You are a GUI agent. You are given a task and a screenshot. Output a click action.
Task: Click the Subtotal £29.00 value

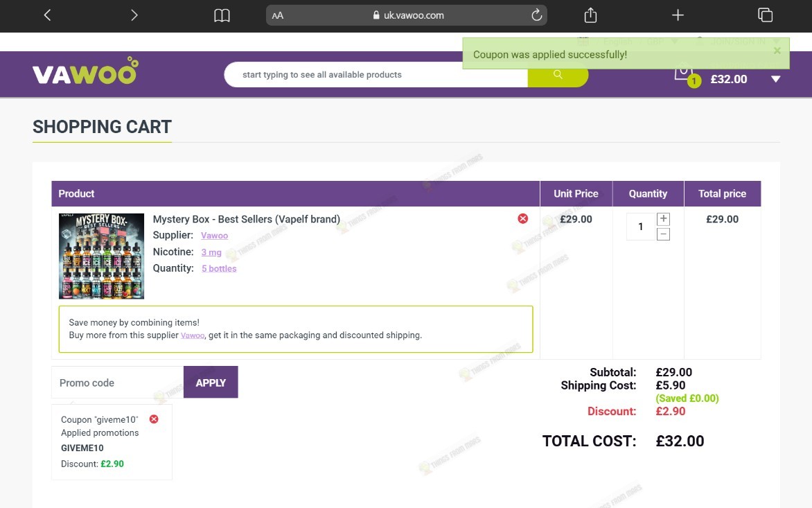tap(673, 372)
